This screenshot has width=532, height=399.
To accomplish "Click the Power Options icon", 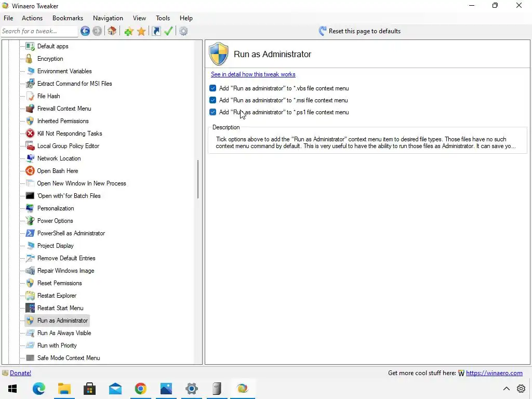I will tap(30, 220).
